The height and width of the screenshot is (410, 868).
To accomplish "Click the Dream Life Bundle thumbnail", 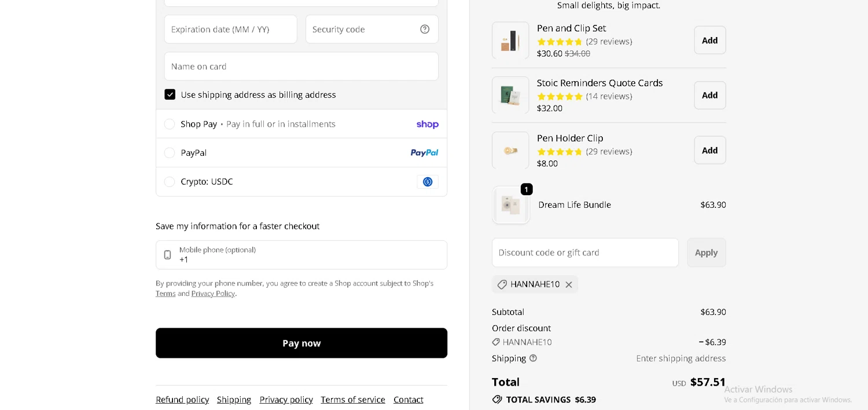I will point(510,205).
